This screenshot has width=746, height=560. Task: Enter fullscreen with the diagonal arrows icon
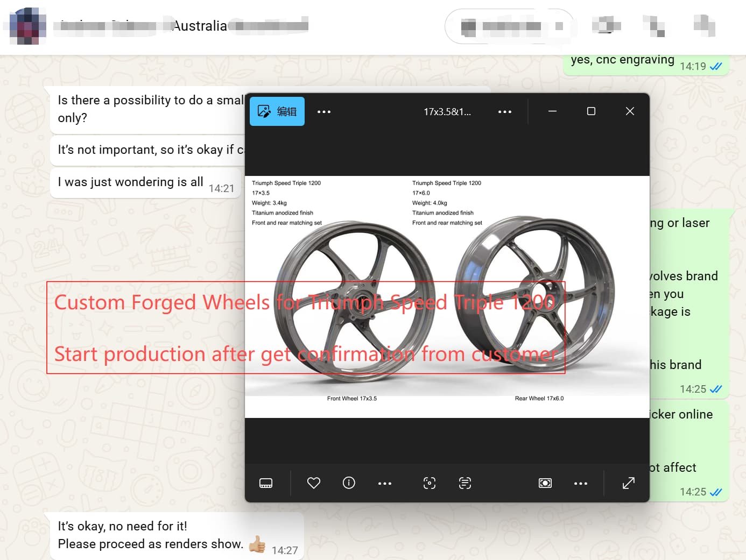[629, 483]
